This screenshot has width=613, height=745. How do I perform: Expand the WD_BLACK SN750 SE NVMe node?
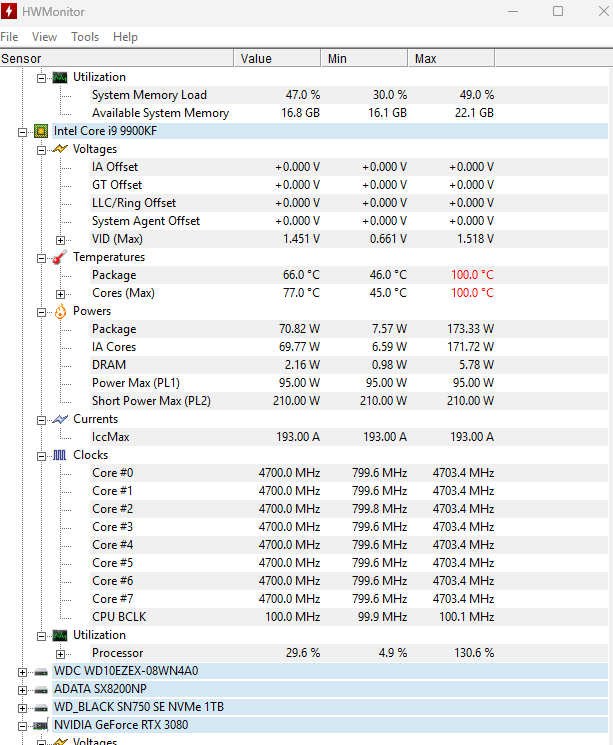click(22, 708)
